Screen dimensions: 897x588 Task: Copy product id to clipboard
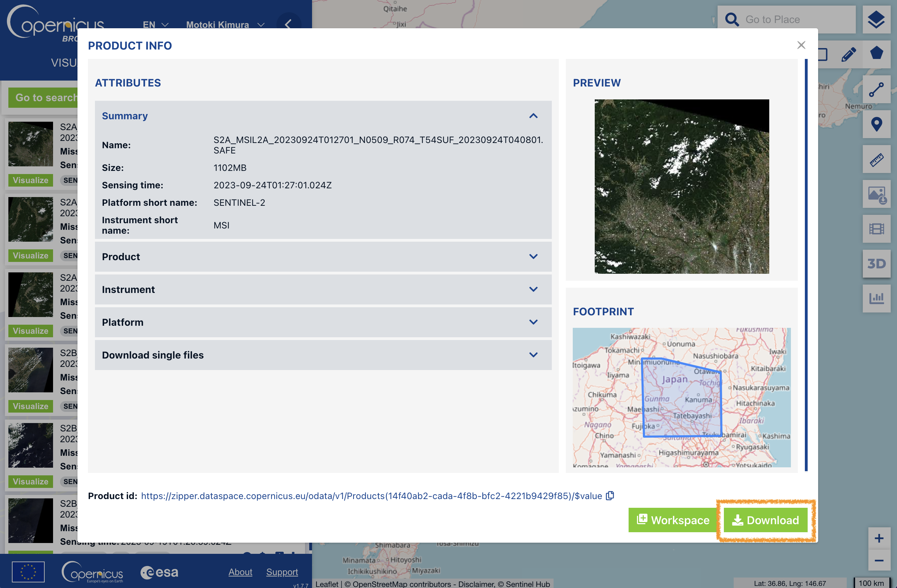point(609,496)
